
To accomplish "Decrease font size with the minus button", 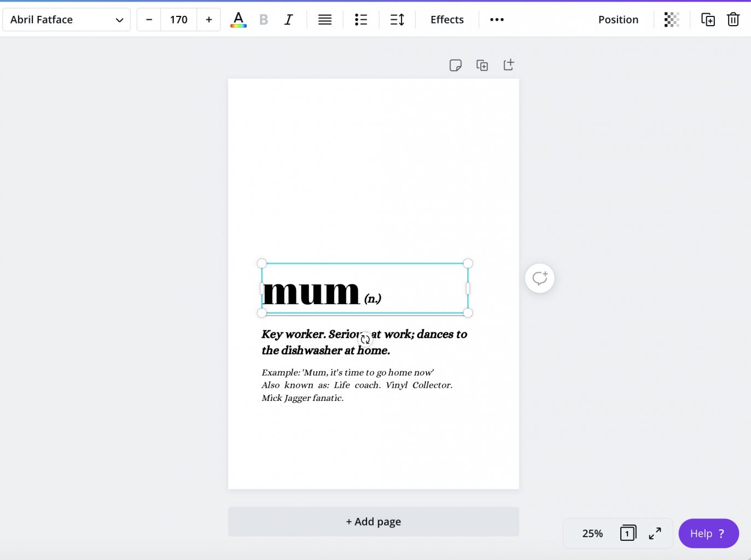I will (149, 20).
